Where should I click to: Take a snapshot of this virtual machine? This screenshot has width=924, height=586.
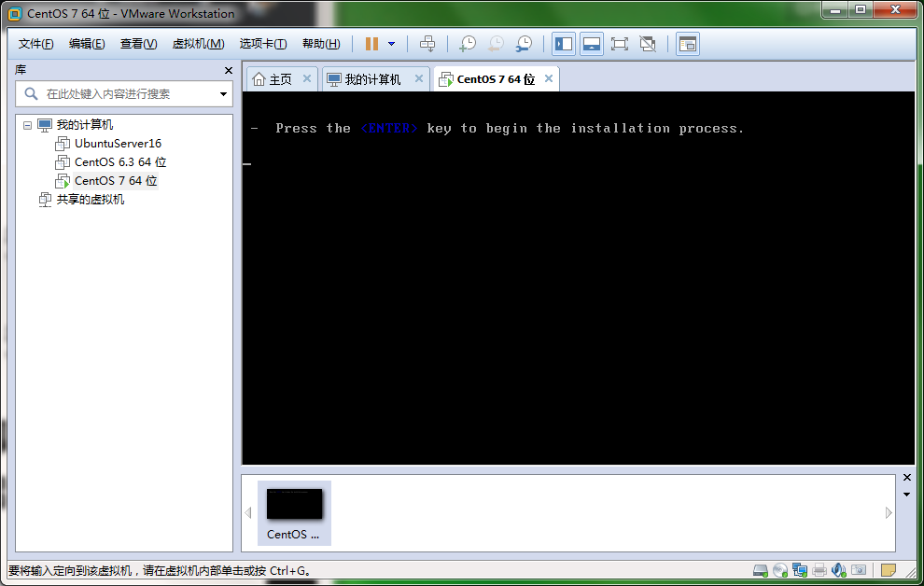click(468, 44)
